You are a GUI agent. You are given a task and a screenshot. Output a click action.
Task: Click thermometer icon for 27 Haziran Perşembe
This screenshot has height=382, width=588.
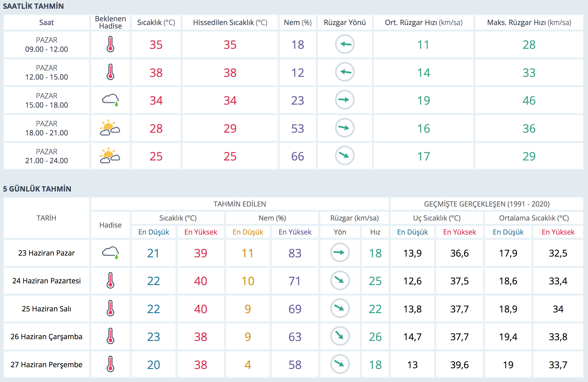[x=110, y=364]
